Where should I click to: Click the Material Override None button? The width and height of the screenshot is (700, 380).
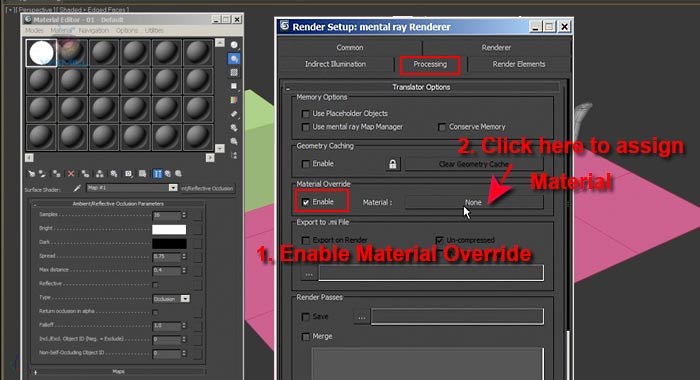[x=474, y=202]
